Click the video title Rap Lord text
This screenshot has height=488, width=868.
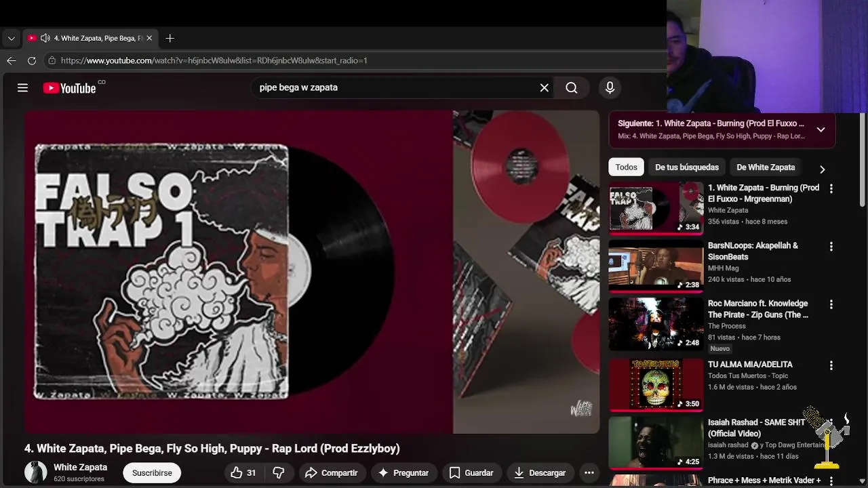tap(212, 449)
